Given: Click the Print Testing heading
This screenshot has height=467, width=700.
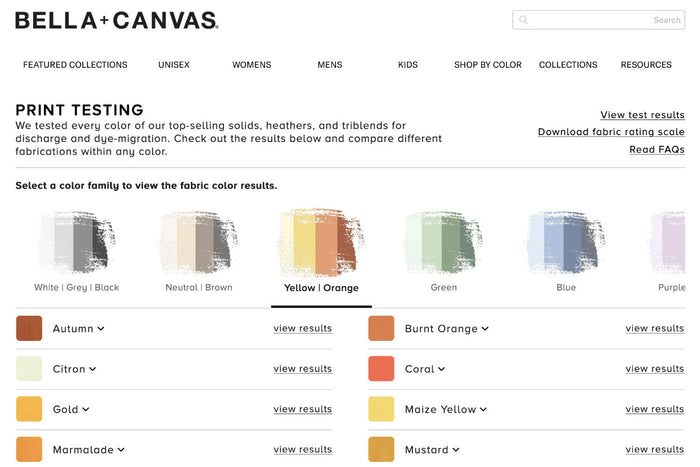Looking at the screenshot, I should [x=79, y=110].
